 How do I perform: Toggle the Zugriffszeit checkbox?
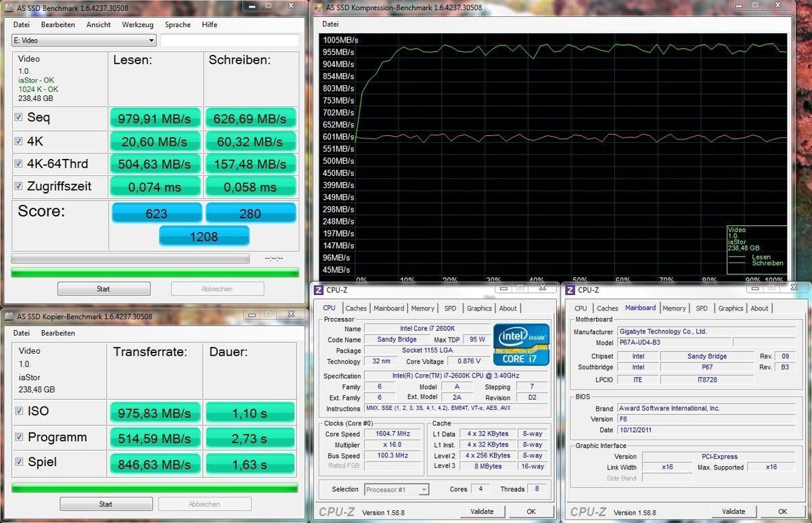(x=18, y=186)
